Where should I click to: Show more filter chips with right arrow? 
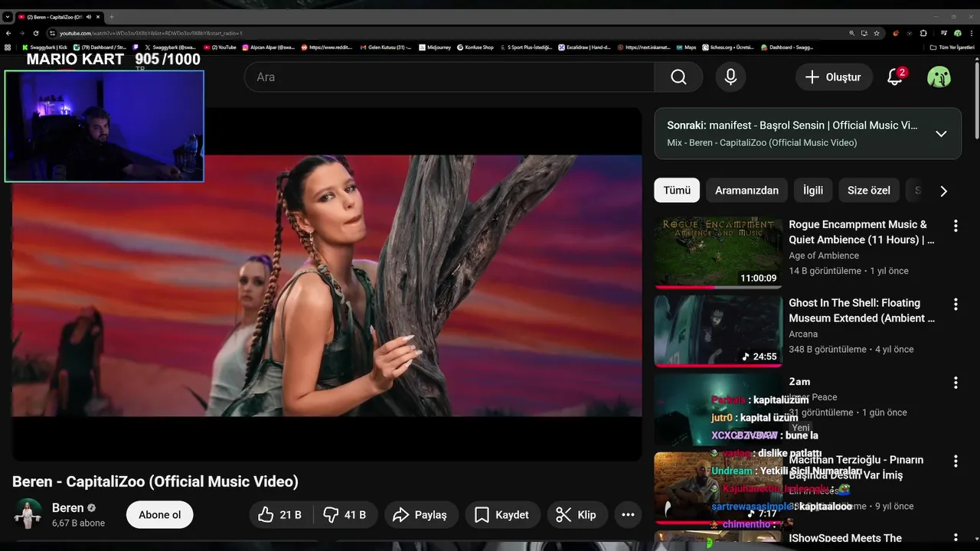tap(943, 191)
